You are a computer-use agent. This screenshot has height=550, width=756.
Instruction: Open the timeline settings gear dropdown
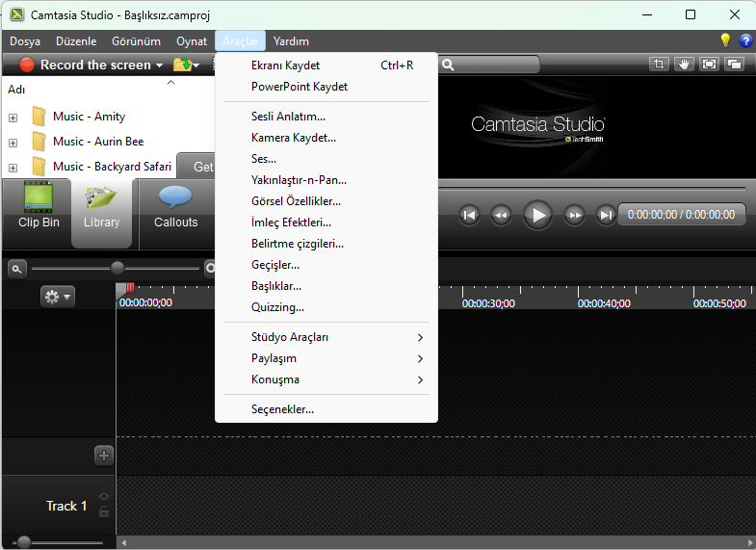point(58,297)
